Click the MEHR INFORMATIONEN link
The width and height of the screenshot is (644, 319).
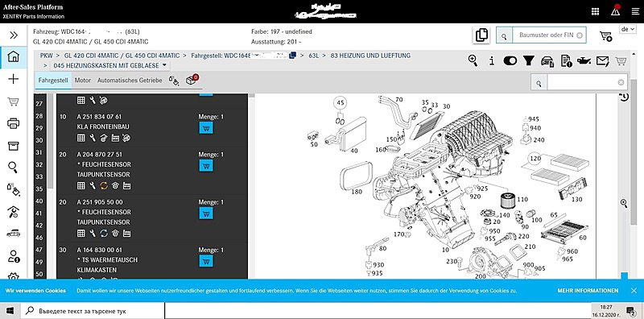pyautogui.click(x=588, y=291)
